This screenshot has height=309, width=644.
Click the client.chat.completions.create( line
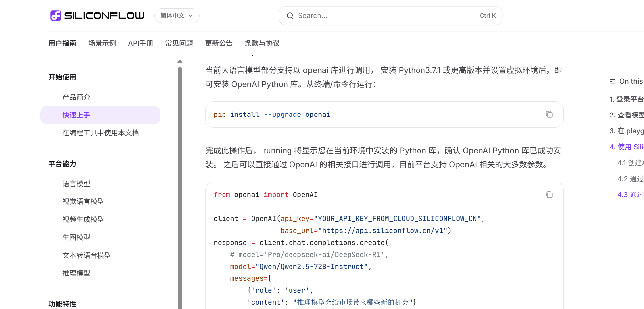coord(301,243)
